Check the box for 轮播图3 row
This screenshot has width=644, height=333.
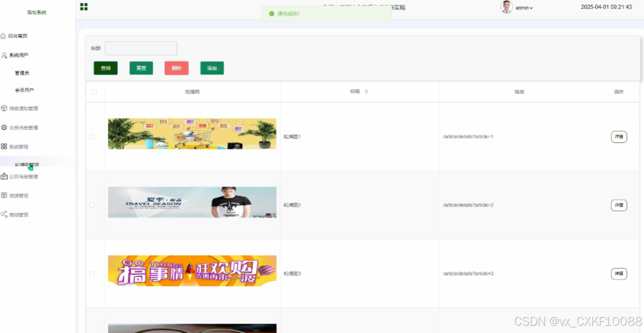pyautogui.click(x=92, y=273)
